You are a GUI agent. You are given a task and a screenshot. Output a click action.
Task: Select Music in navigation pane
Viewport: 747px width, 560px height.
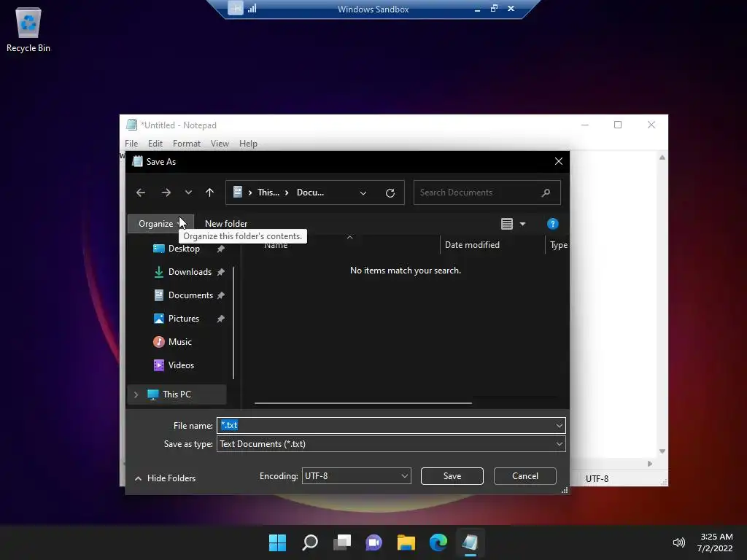(179, 342)
